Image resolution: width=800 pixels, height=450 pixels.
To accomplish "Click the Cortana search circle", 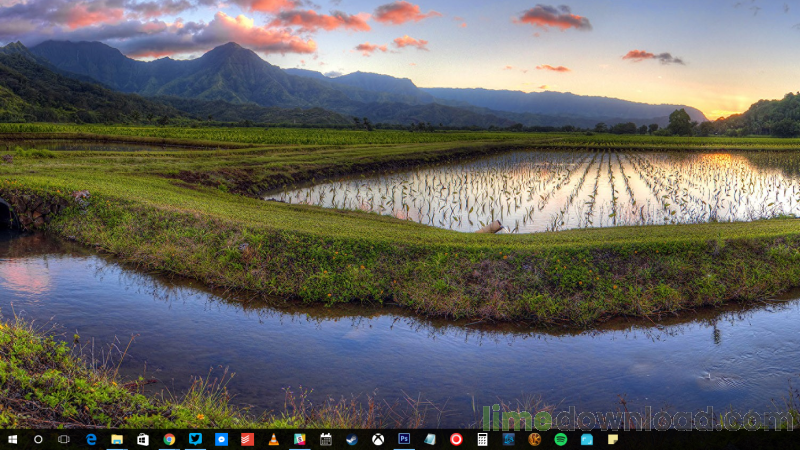I will point(38,439).
